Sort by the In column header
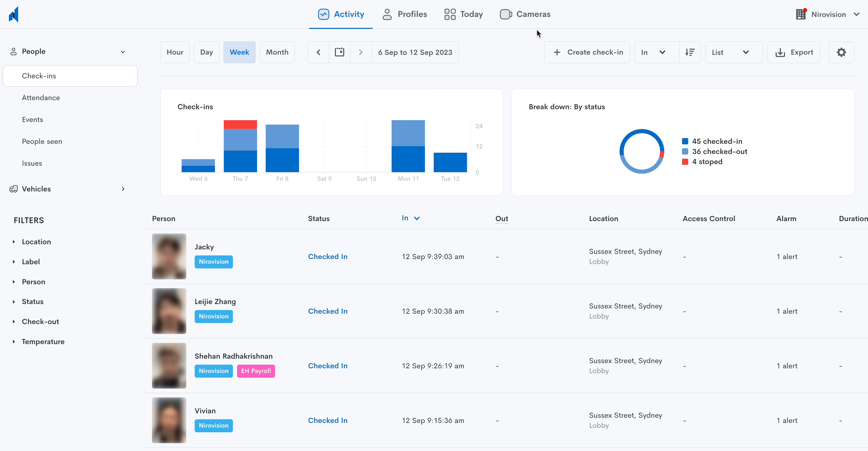The image size is (868, 451). (x=410, y=218)
